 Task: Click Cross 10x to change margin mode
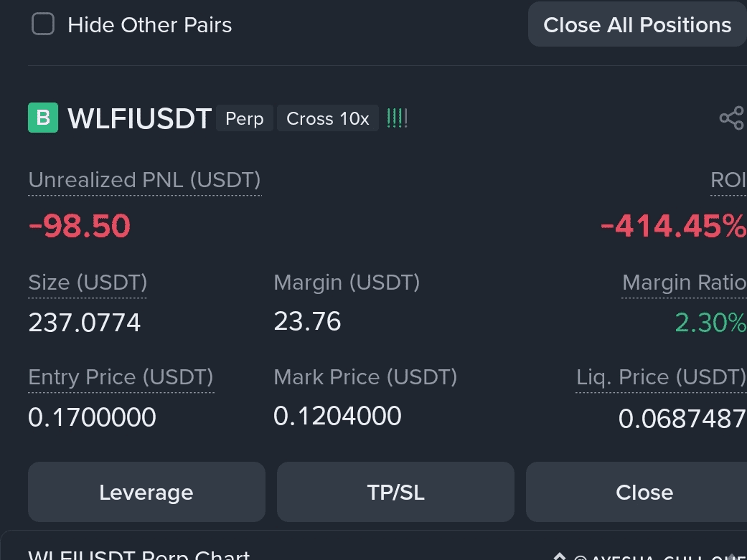pos(327,118)
